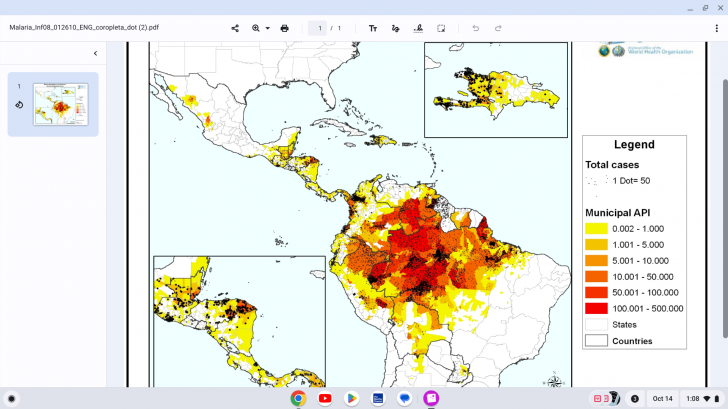Redo the last undone edit
The image size is (728, 409).
pos(498,28)
